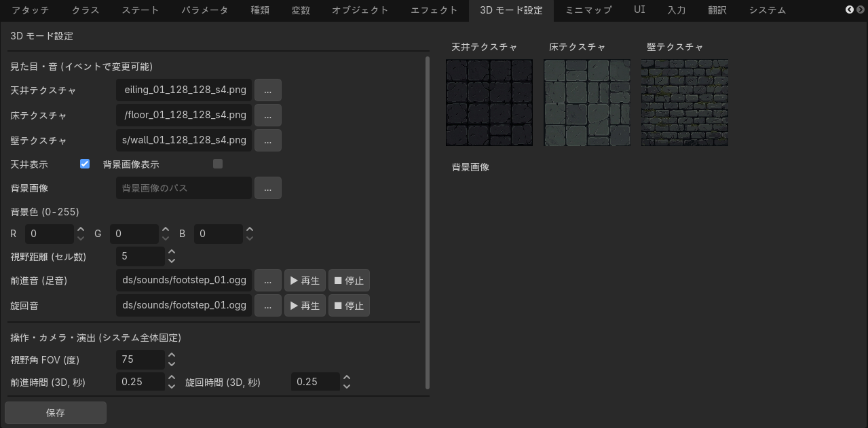
Task: Click the R color value field
Action: (50, 234)
